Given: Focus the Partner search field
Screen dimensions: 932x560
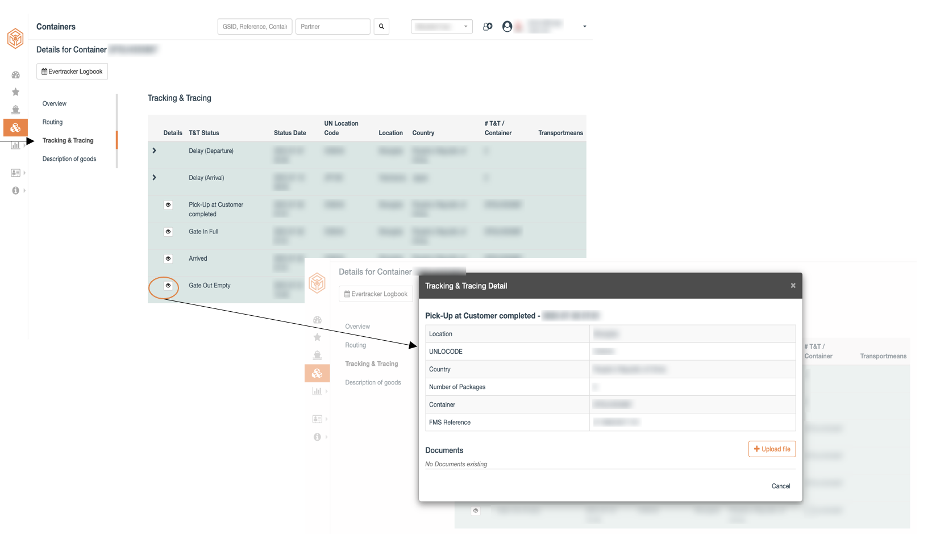Looking at the screenshot, I should point(333,27).
